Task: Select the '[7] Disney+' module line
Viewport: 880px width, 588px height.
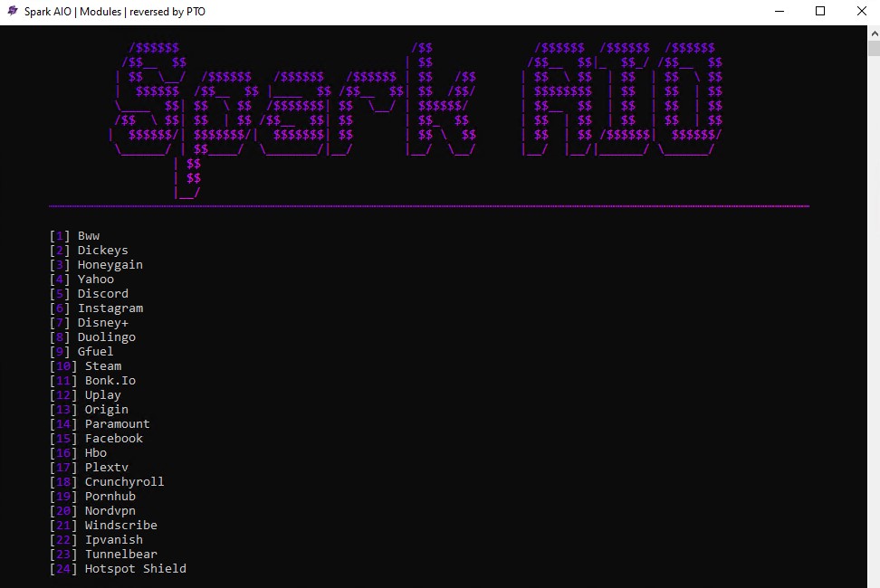Action: point(89,323)
